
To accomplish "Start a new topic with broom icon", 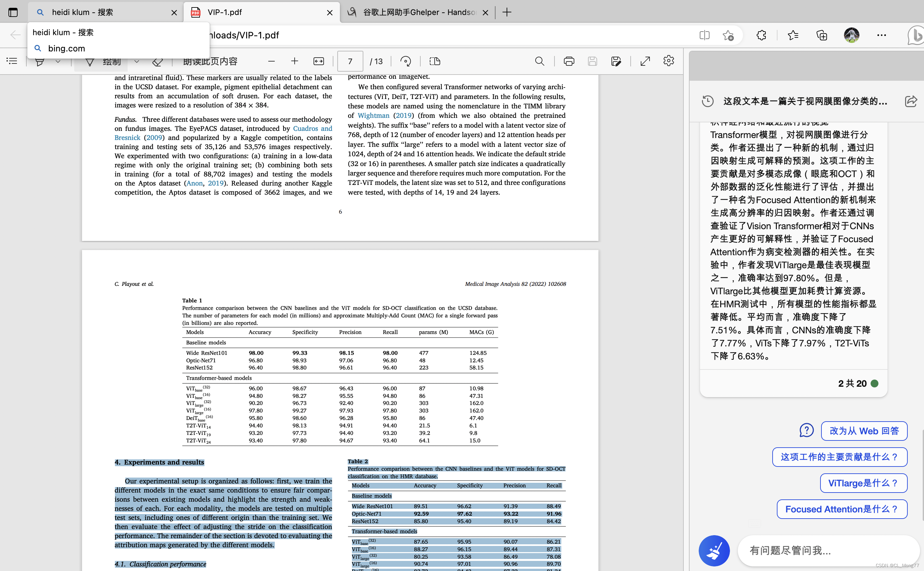I will [714, 550].
